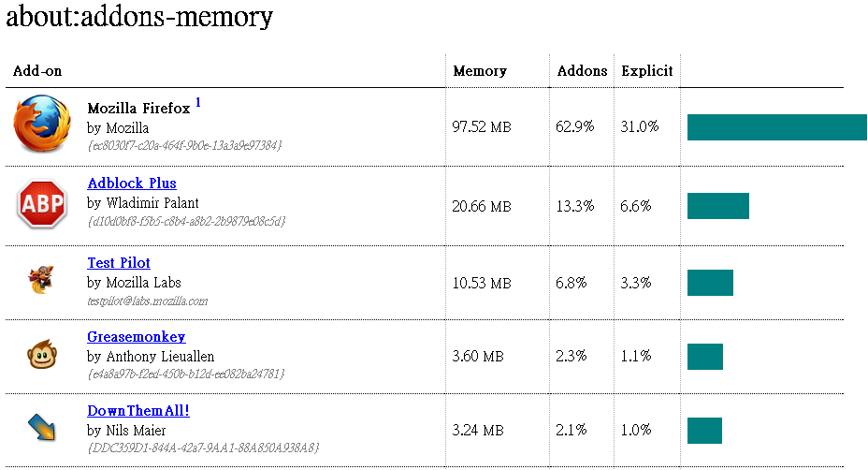Click the DownThemAll! arrow icon

[41, 429]
